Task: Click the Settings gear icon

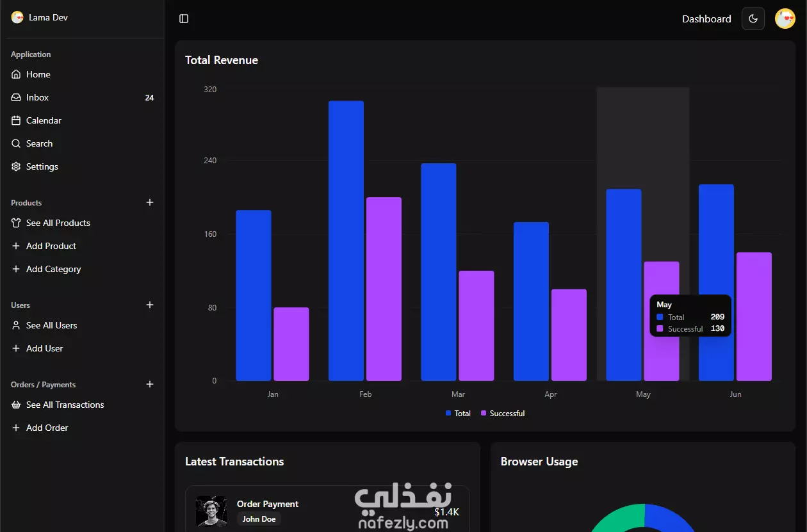Action: coord(16,166)
